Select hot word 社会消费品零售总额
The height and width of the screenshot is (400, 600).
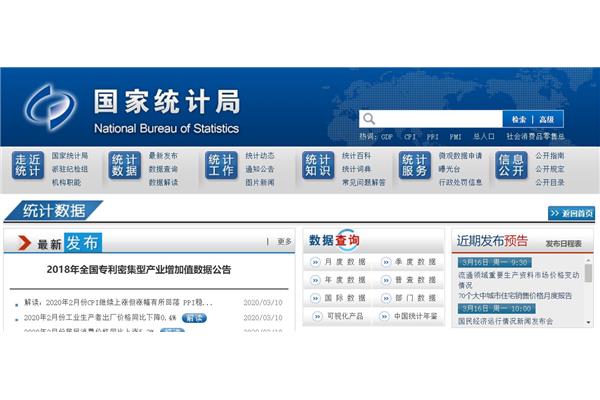pos(535,136)
